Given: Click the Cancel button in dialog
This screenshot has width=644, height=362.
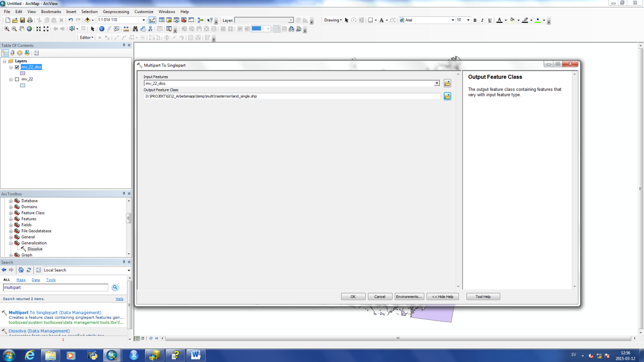Looking at the screenshot, I should point(380,297).
